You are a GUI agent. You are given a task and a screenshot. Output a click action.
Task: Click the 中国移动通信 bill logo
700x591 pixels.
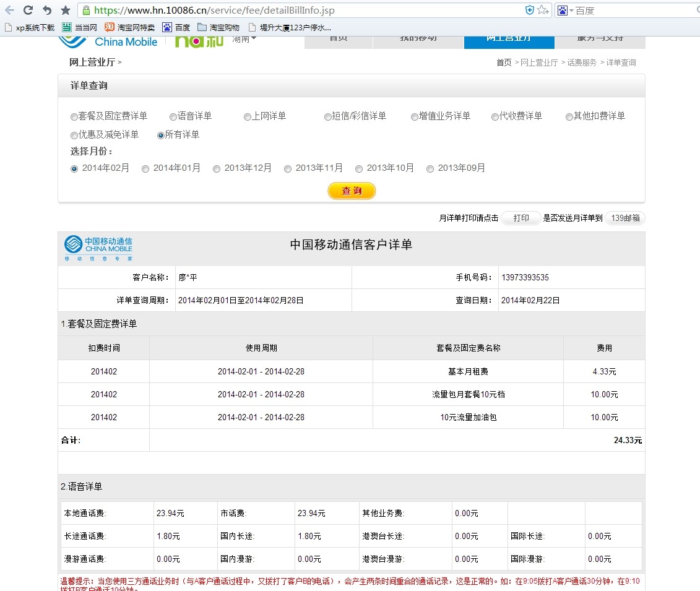(x=98, y=248)
